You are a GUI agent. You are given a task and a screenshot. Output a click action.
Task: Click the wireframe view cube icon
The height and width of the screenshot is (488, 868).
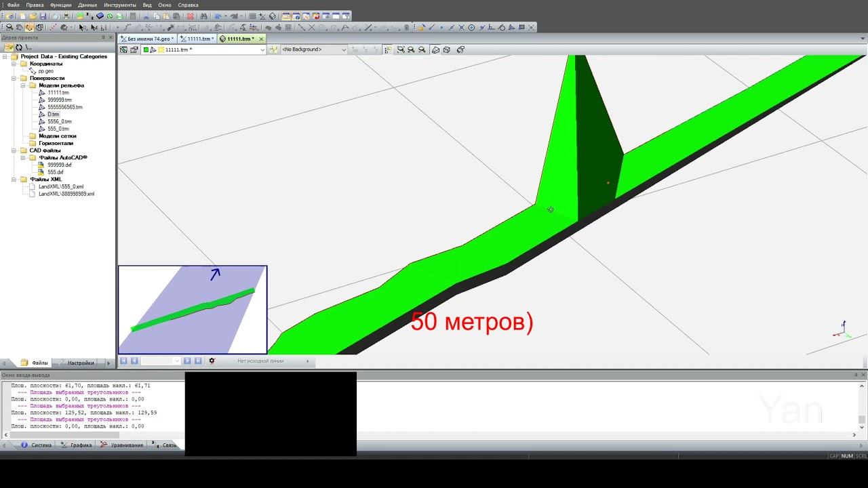coord(447,49)
